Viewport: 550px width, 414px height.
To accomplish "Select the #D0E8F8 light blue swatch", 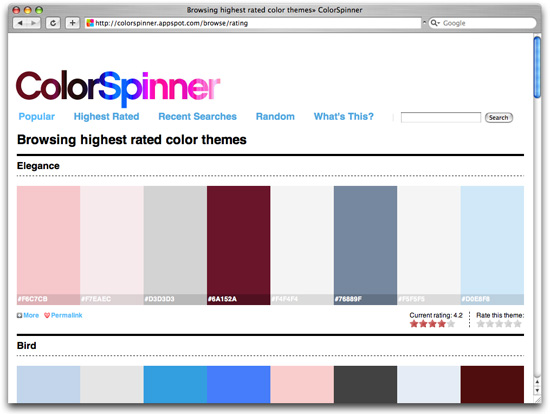I will 492,245.
